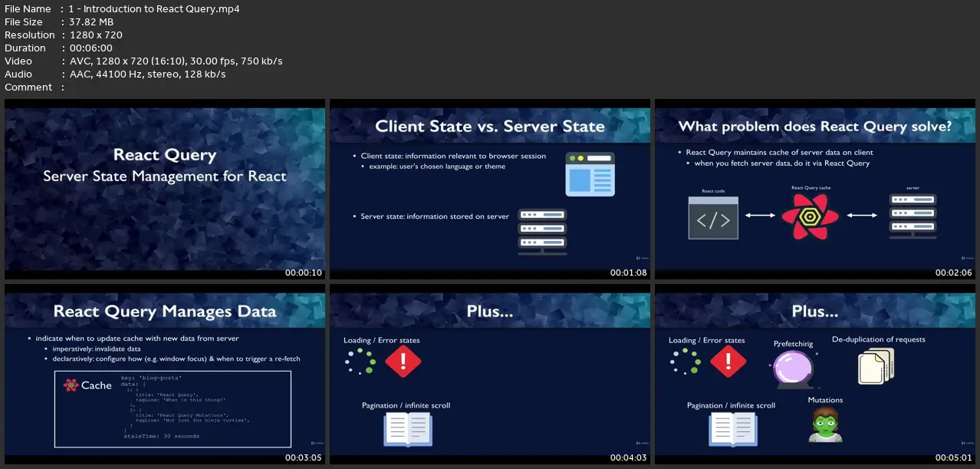
Task: Click the 'Mutations' label
Action: [x=825, y=400]
